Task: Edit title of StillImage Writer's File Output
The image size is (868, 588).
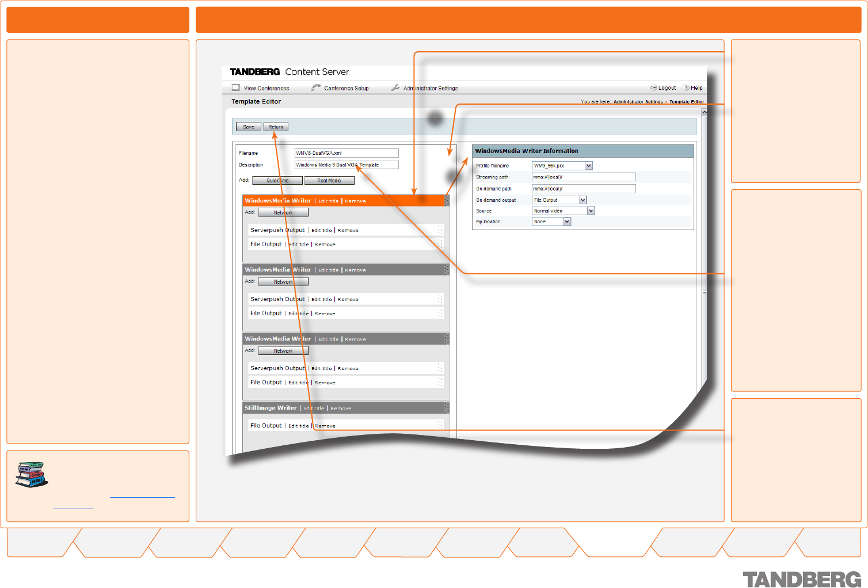Action: point(298,426)
